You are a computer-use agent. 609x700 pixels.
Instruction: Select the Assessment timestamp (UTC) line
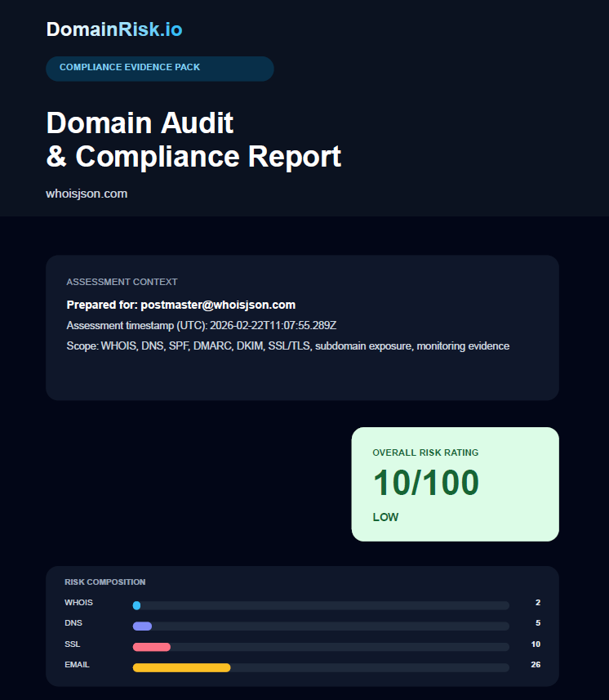point(201,325)
